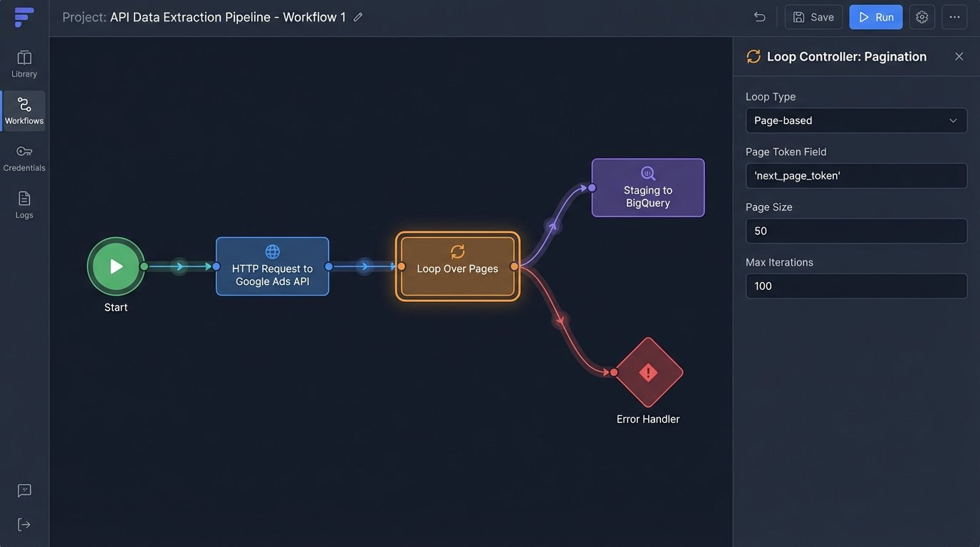Image resolution: width=980 pixels, height=547 pixels.
Task: Click the undo arrow in the toolbar
Action: tap(759, 16)
